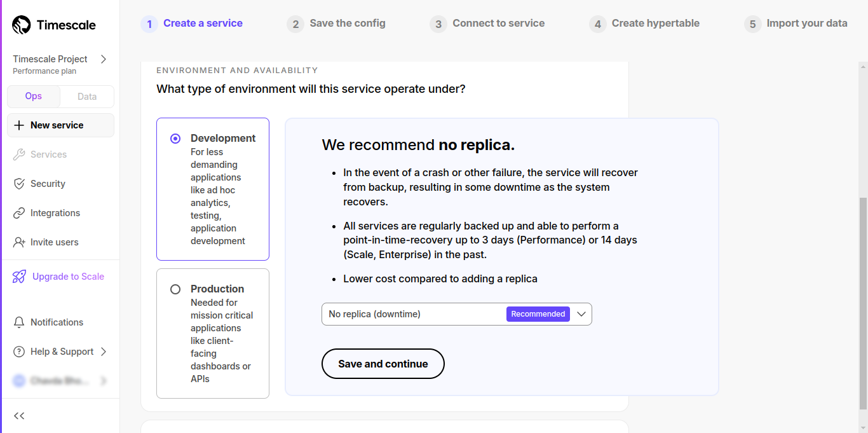Click the environment type question text
Screen dimensions: 868x433
pos(311,89)
